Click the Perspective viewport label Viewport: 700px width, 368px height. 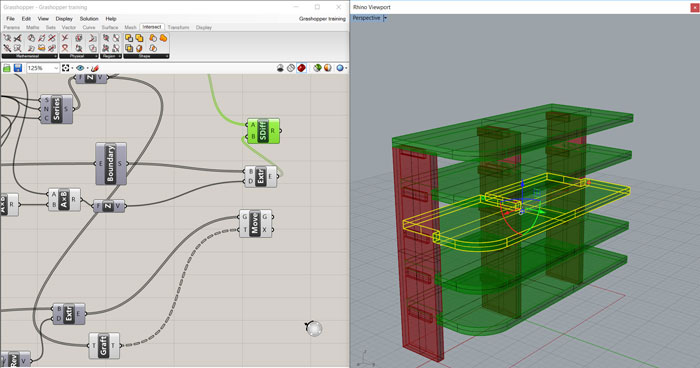[x=367, y=18]
